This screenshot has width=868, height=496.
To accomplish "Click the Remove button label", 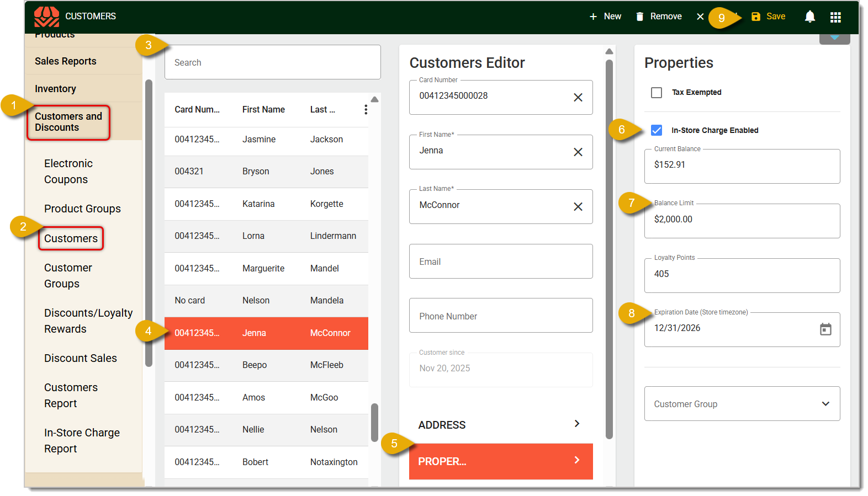I will (x=666, y=17).
